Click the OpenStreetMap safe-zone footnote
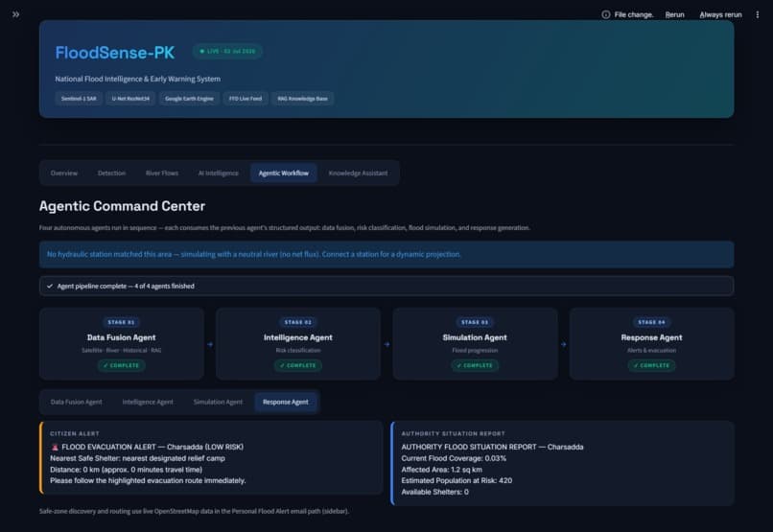This screenshot has height=532, width=773. [x=194, y=511]
